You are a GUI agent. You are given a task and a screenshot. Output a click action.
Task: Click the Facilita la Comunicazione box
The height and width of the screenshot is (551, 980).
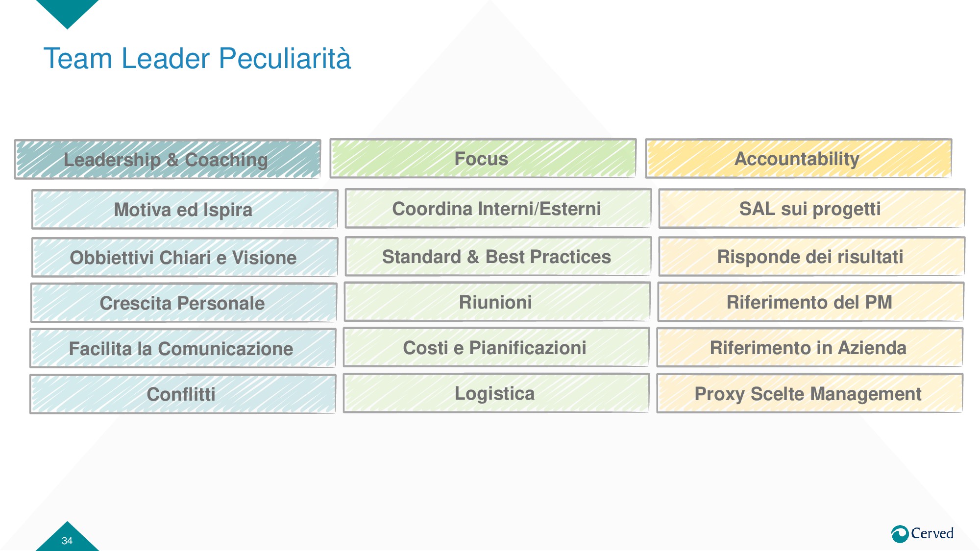182,349
